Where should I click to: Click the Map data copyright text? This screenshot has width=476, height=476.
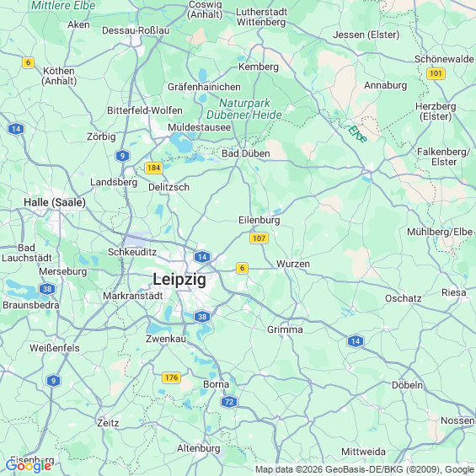pyautogui.click(x=365, y=469)
